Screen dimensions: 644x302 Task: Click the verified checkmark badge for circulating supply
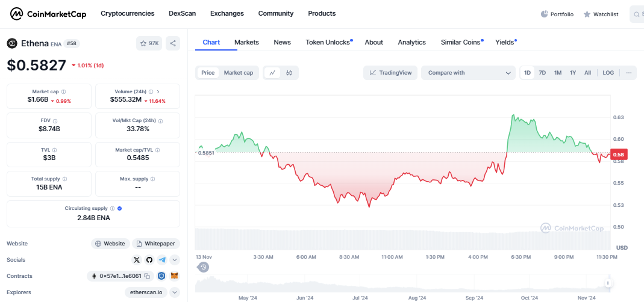tap(119, 208)
